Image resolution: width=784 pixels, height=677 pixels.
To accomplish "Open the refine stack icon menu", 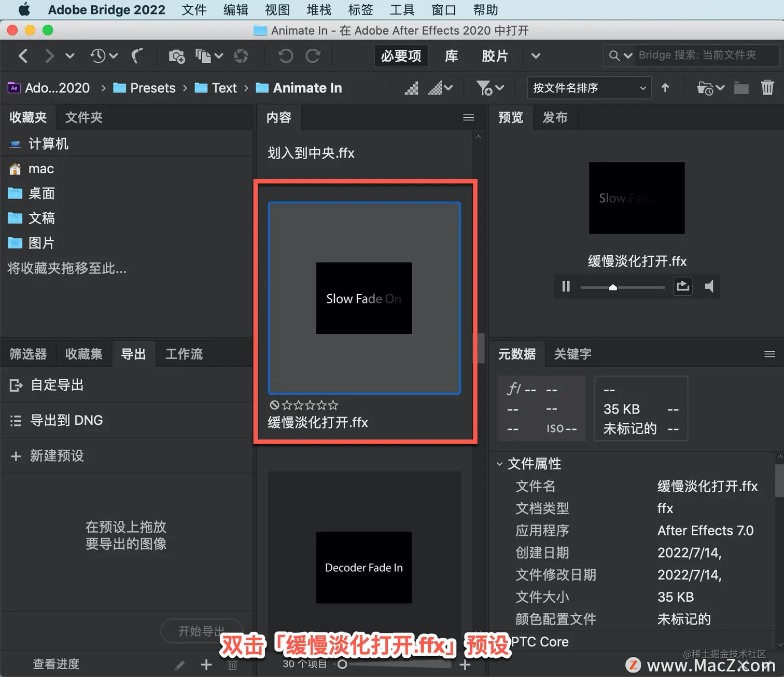I will [209, 56].
